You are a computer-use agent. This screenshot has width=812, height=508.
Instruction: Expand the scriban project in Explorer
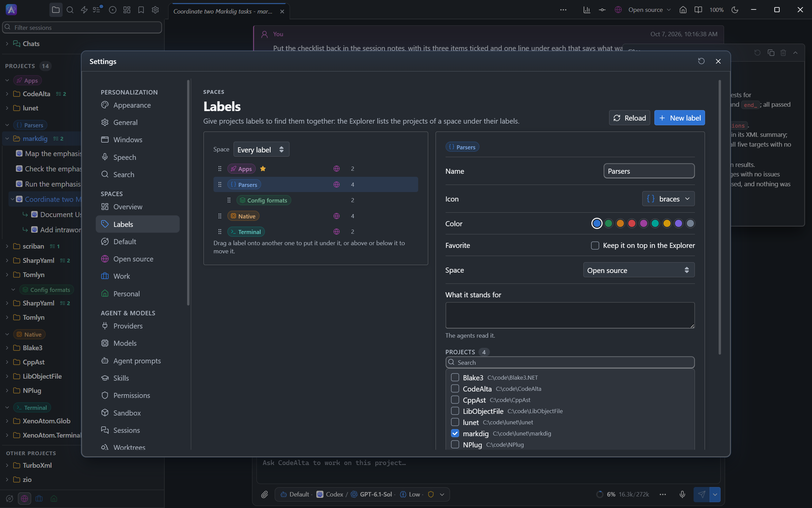pos(7,246)
